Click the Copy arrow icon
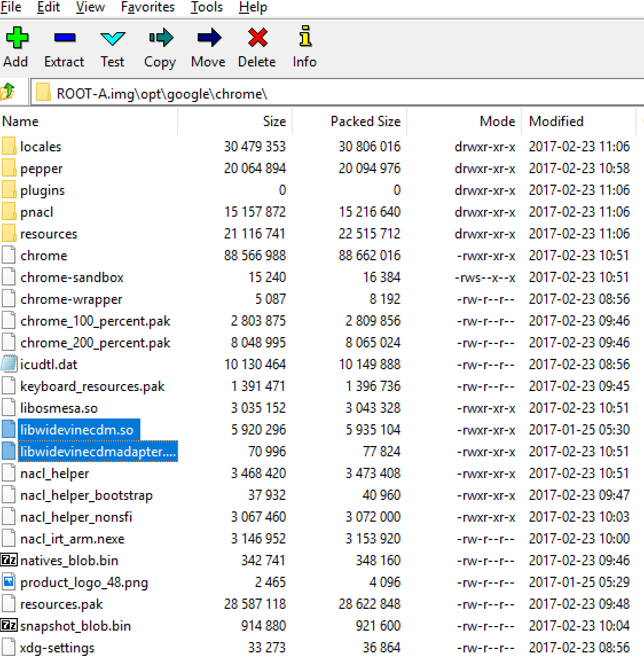Viewport: 644px width, 661px height. point(161,38)
